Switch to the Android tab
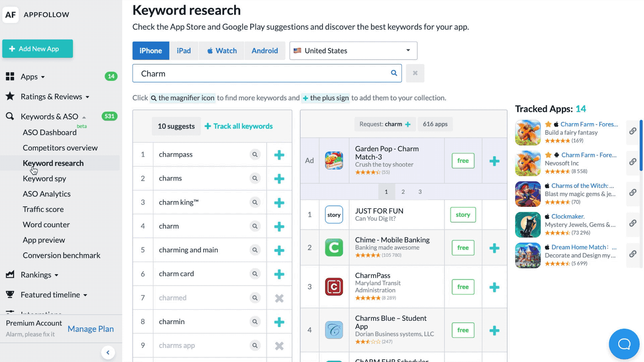Screen dimensions: 644x362 pyautogui.click(x=265, y=51)
